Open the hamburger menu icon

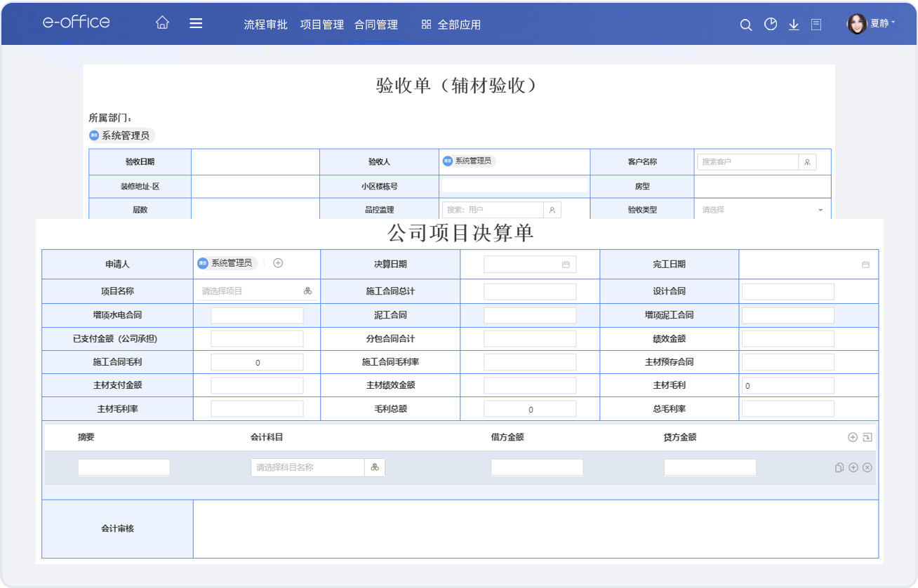point(196,23)
